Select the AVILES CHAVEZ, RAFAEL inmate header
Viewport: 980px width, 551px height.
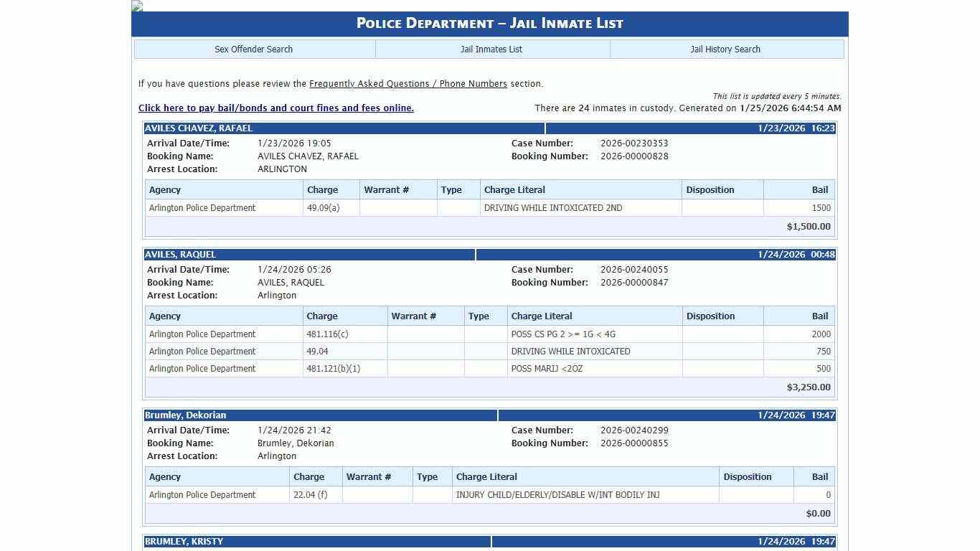pyautogui.click(x=199, y=128)
